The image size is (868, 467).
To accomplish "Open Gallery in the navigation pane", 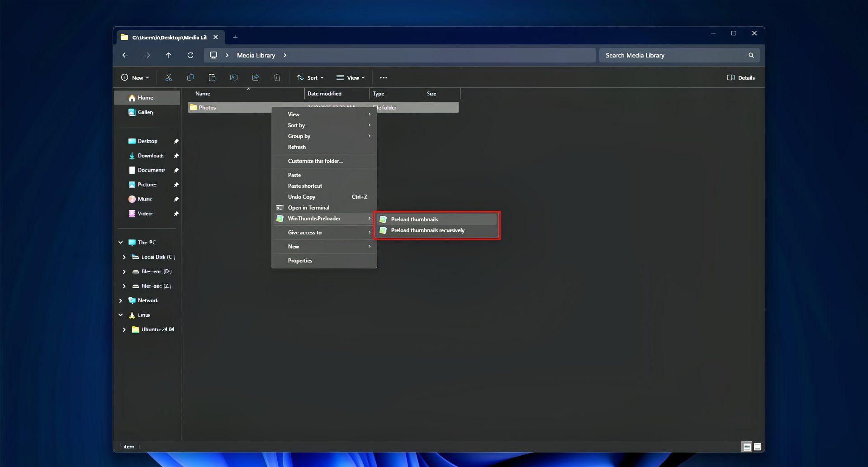I will [x=147, y=112].
